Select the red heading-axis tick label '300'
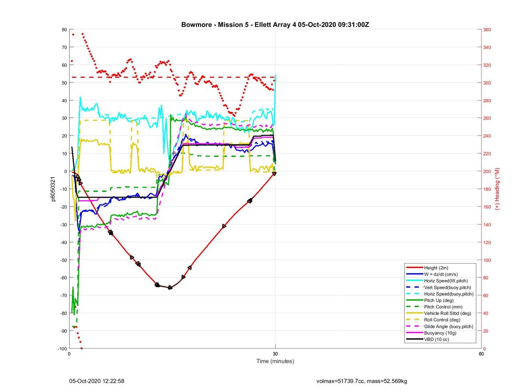Viewport: 532px width, 392px height. 487,83
